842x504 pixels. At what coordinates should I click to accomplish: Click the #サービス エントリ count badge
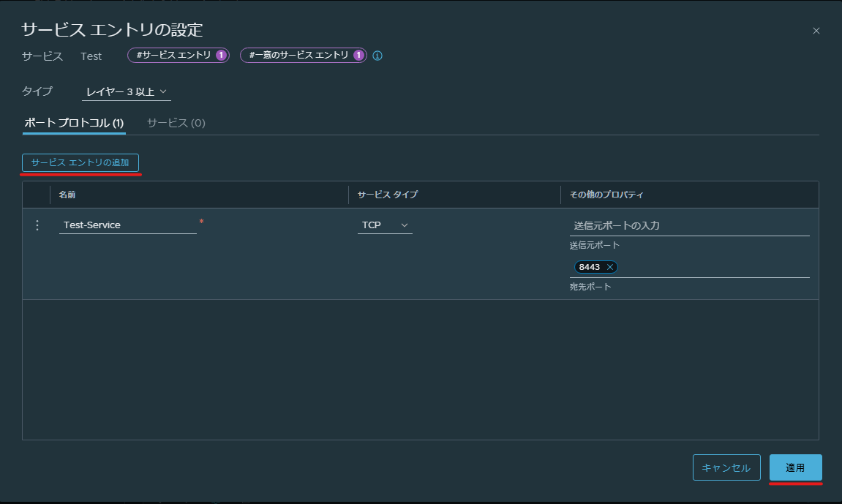178,56
